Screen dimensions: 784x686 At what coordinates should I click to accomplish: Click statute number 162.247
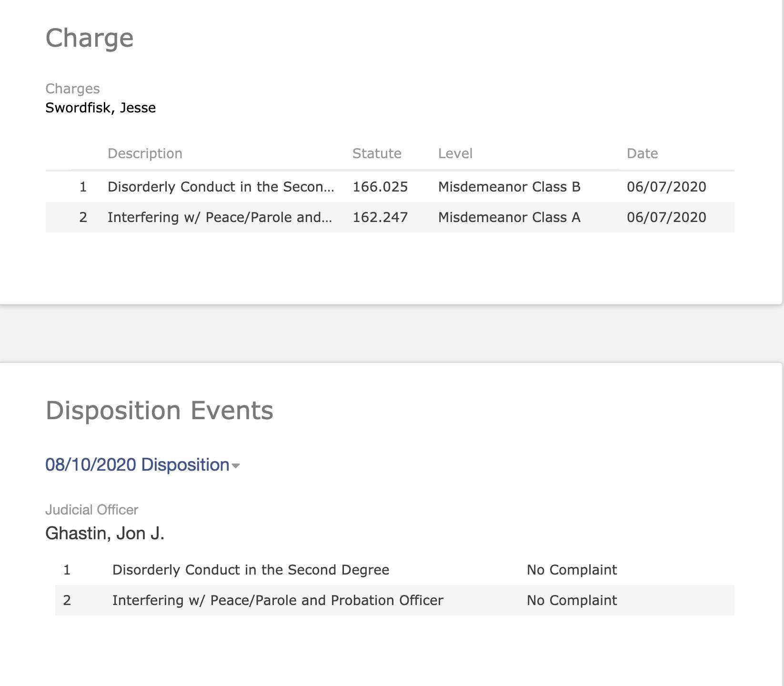(380, 217)
